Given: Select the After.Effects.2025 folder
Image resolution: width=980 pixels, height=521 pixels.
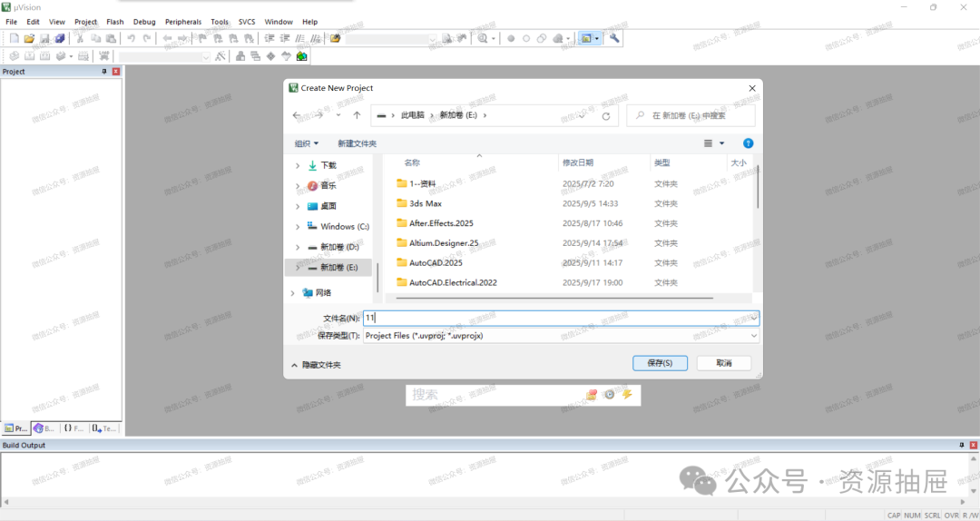Looking at the screenshot, I should tap(441, 223).
